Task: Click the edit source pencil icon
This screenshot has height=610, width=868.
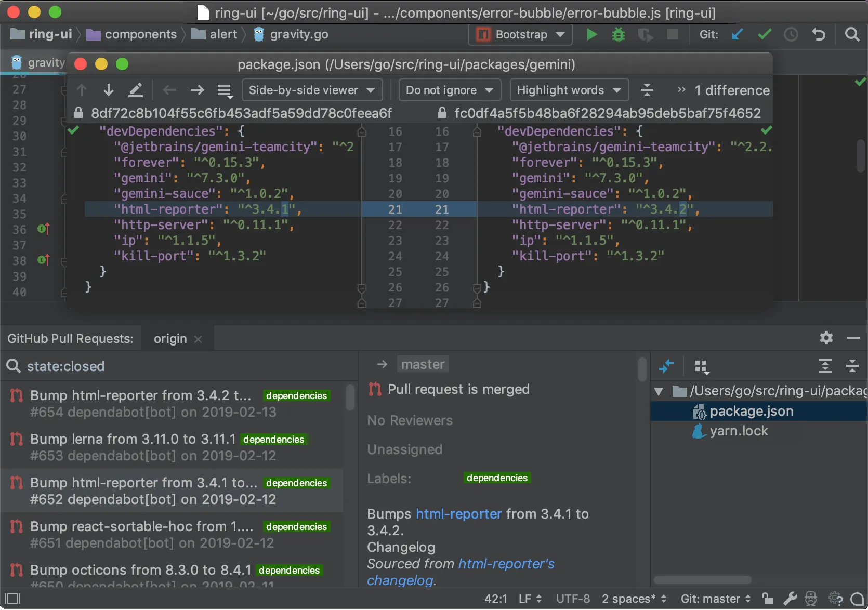Action: [136, 90]
